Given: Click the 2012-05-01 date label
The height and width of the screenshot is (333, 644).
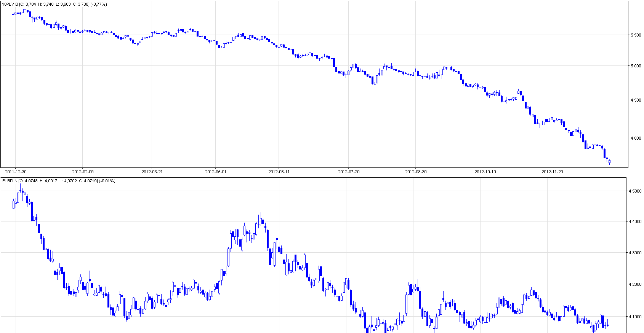Looking at the screenshot, I should (x=216, y=172).
